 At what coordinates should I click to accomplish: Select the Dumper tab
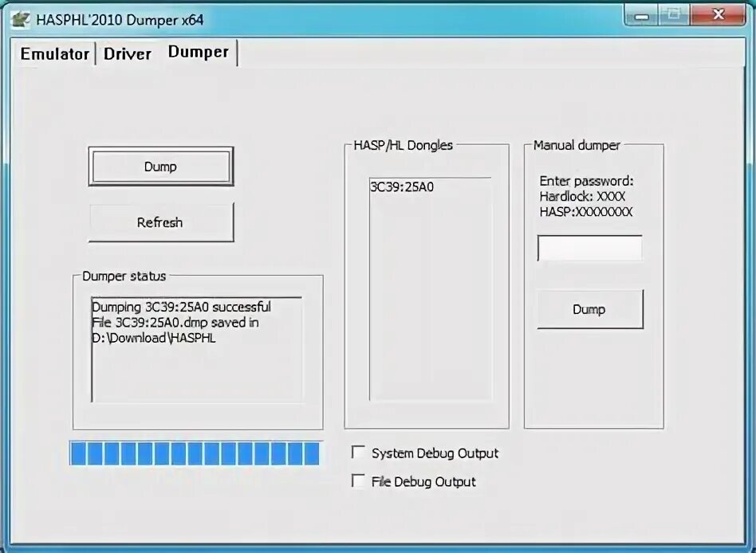point(198,52)
